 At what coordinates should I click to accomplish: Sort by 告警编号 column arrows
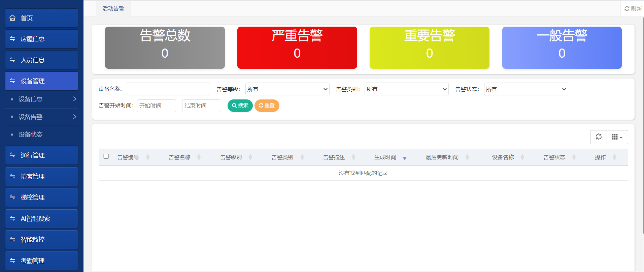(x=148, y=157)
